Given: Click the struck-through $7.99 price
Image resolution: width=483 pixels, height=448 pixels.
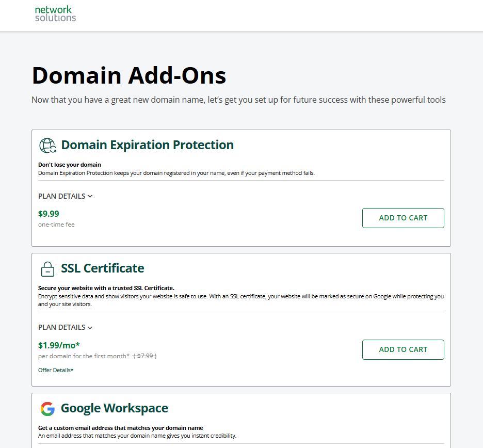Looking at the screenshot, I should click(x=144, y=356).
